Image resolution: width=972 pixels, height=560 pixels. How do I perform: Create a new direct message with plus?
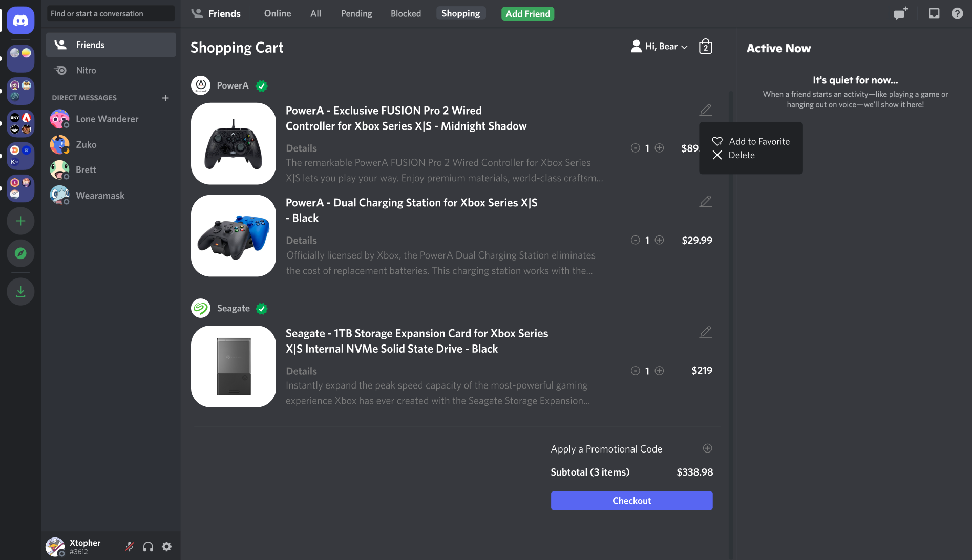pos(165,98)
